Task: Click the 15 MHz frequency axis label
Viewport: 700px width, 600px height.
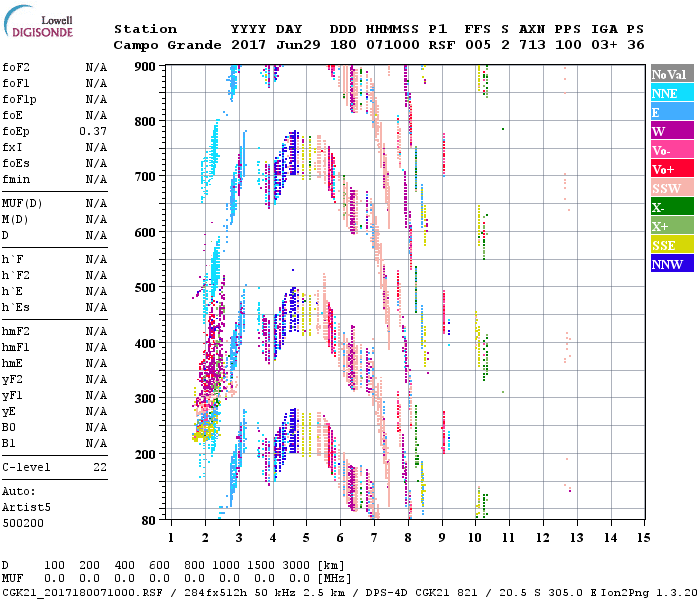Action: (643, 538)
